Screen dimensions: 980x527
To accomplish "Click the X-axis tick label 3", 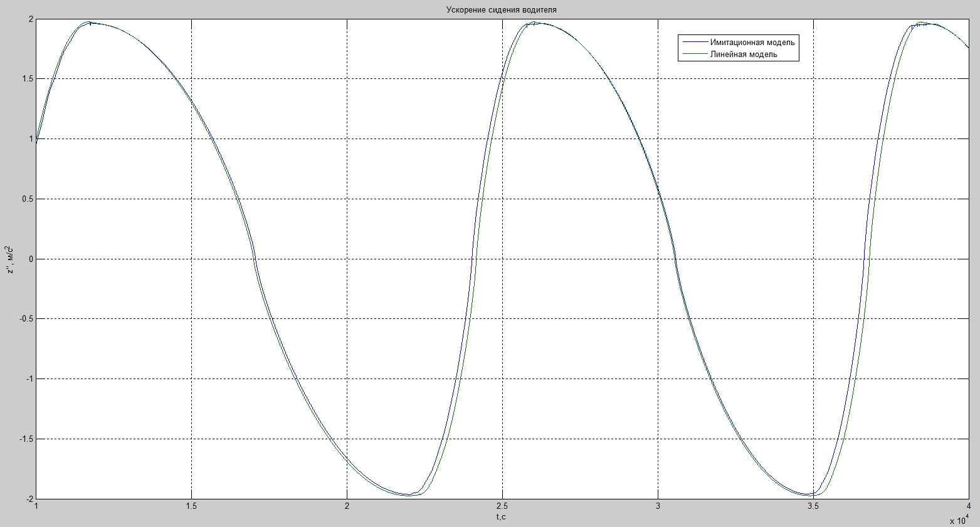I will pyautogui.click(x=657, y=506).
